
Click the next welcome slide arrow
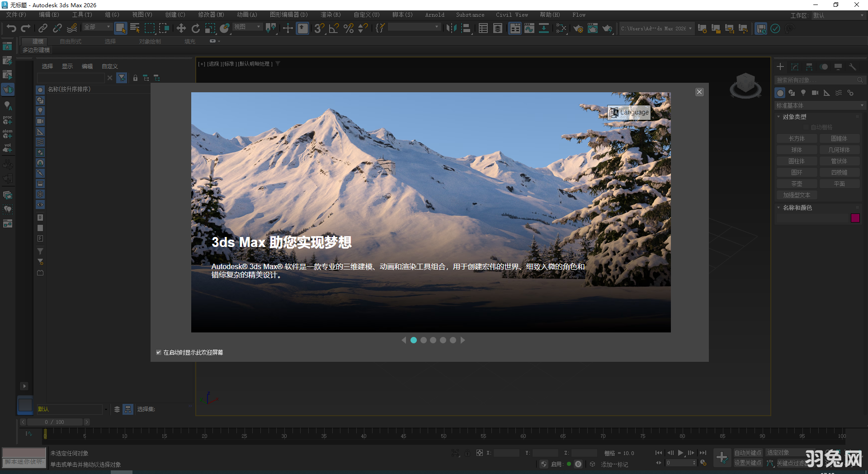tap(462, 340)
